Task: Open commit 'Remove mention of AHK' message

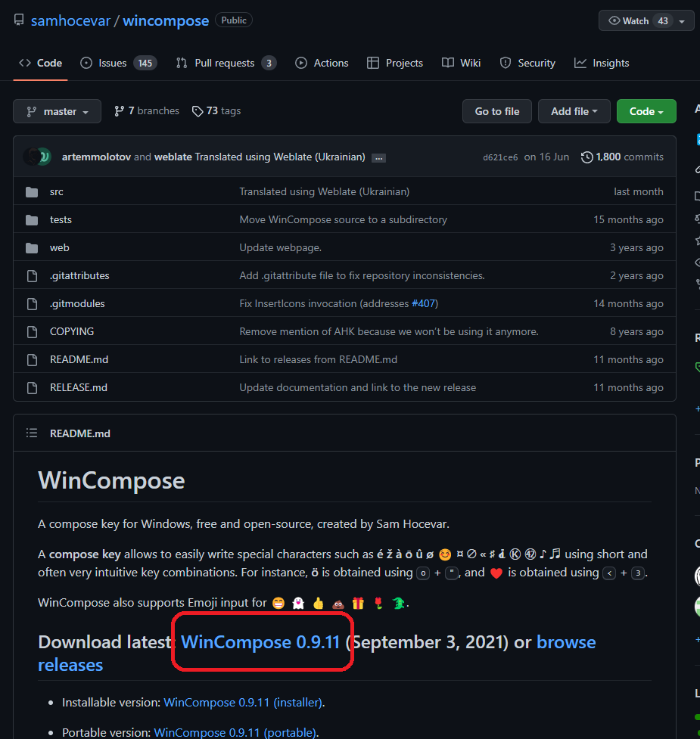Action: (x=389, y=331)
